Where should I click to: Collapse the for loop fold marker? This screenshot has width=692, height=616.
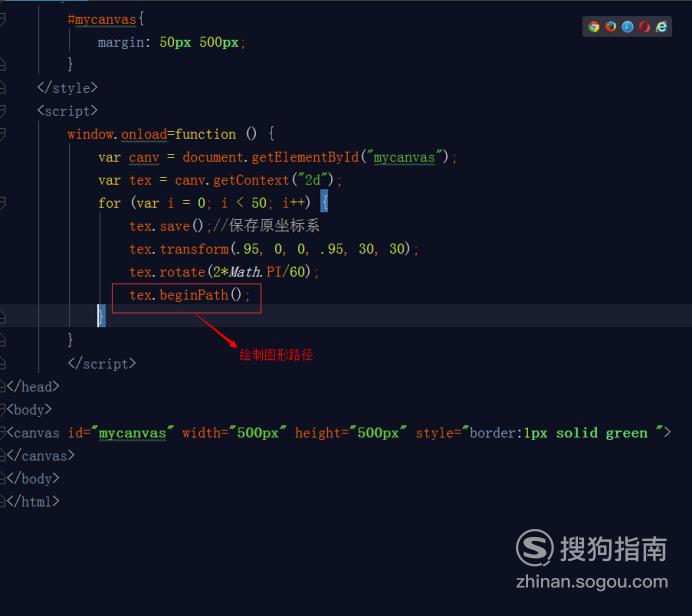pos(2,203)
